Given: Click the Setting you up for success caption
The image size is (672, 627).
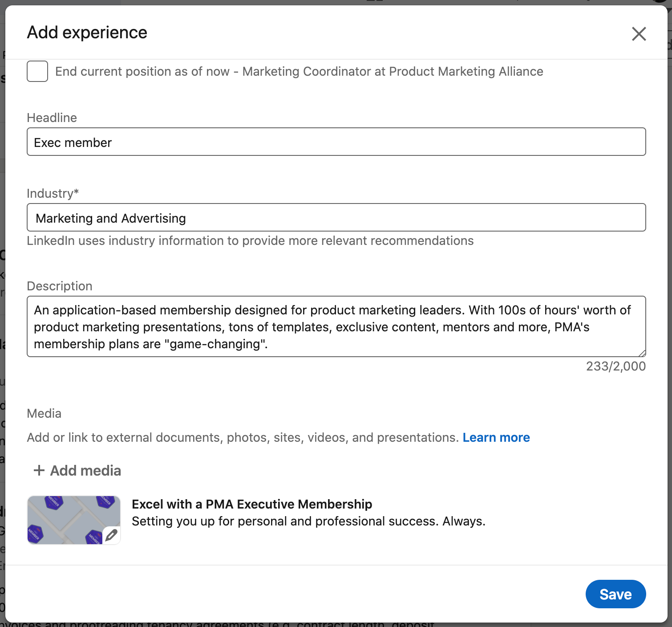Looking at the screenshot, I should pos(308,521).
